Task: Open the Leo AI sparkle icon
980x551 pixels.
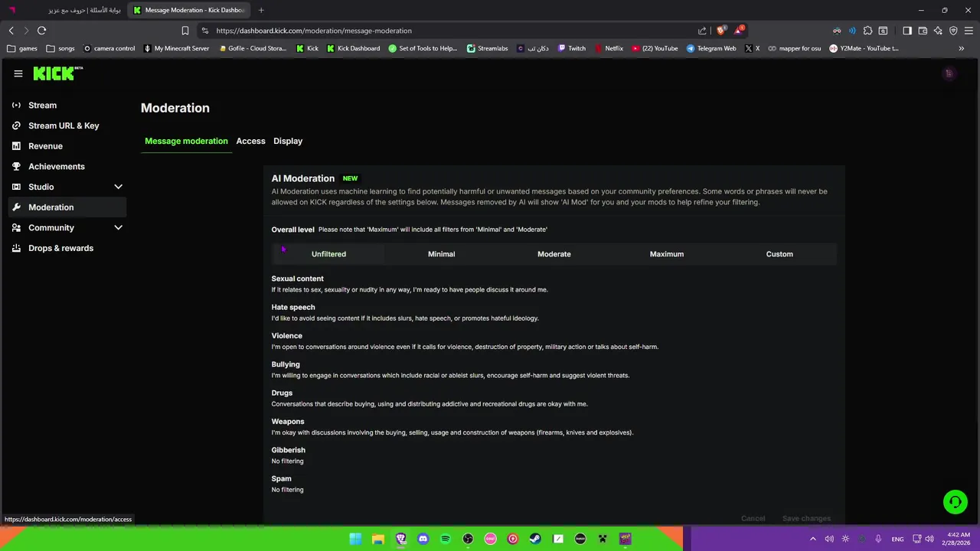Action: point(938,31)
